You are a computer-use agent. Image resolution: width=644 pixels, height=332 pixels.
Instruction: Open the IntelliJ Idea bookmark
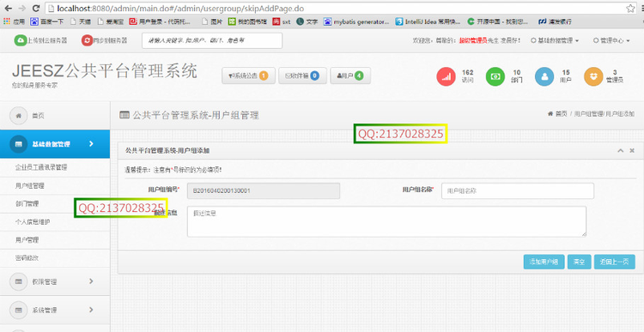click(428, 21)
